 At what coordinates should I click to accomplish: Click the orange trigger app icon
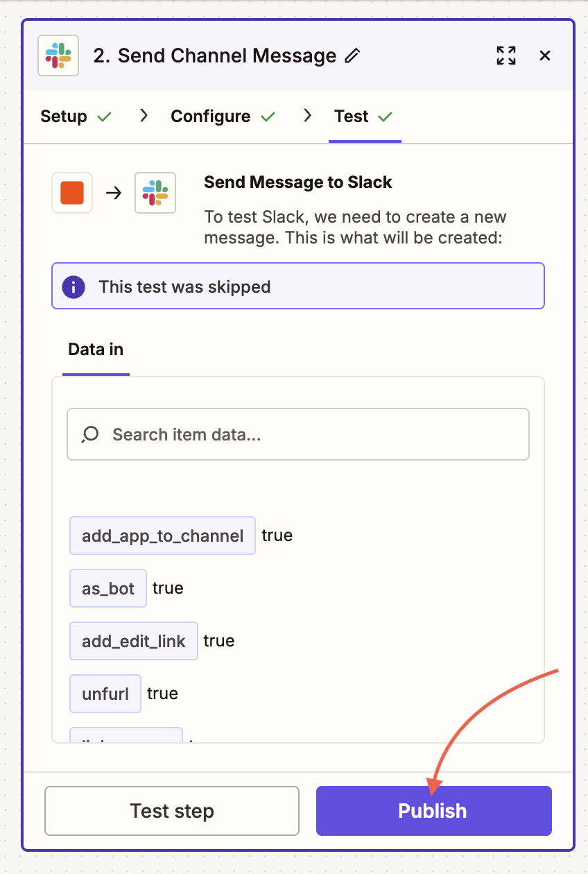[72, 193]
